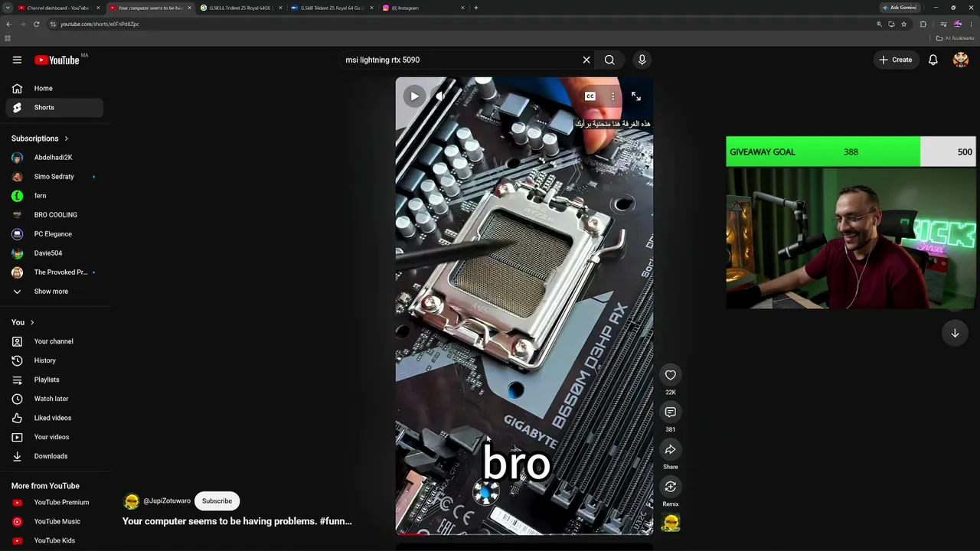Image resolution: width=980 pixels, height=551 pixels.
Task: Open the tab search dropdown
Action: coord(7,8)
